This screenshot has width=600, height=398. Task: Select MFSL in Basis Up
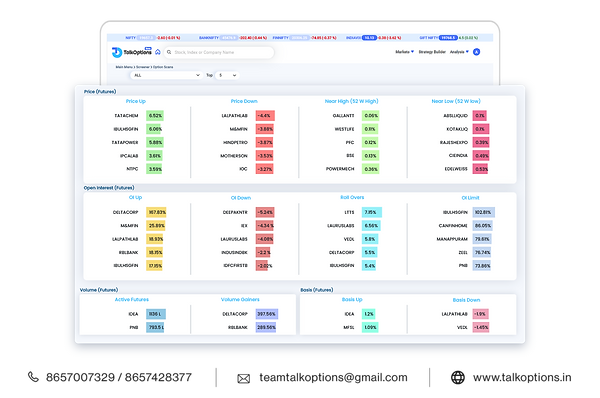349,328
